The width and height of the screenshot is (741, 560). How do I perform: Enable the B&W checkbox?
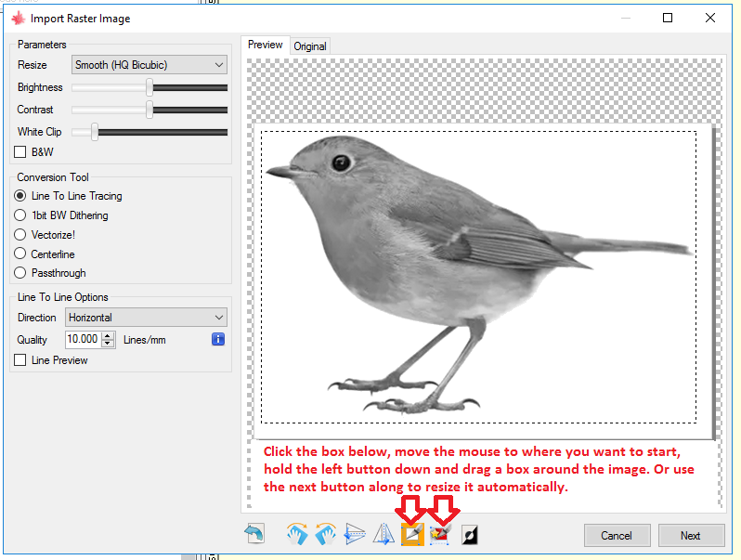(x=21, y=151)
